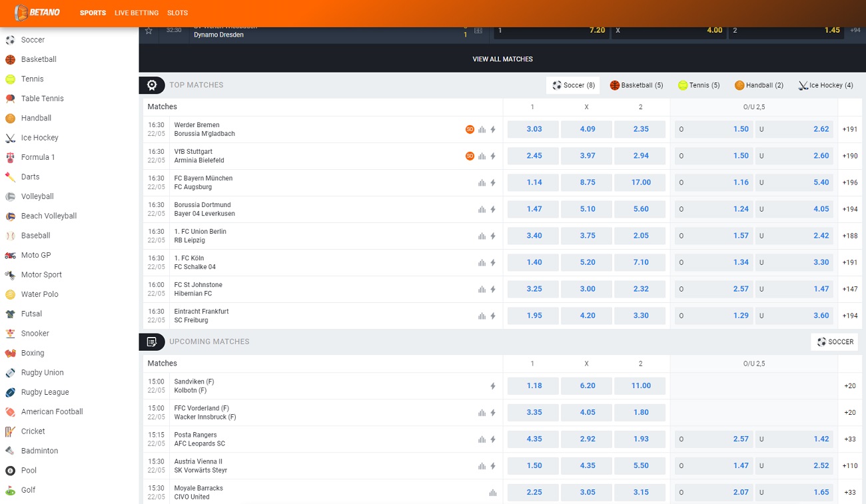Viewport: 866px width, 504px height.
Task: Select away odds 1.80 for Wacker Innsbruck
Action: (x=640, y=412)
